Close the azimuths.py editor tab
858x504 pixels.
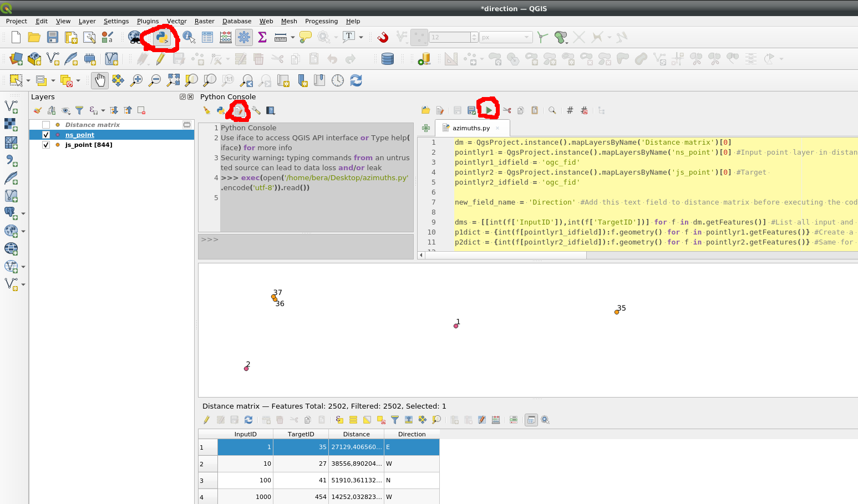(497, 128)
